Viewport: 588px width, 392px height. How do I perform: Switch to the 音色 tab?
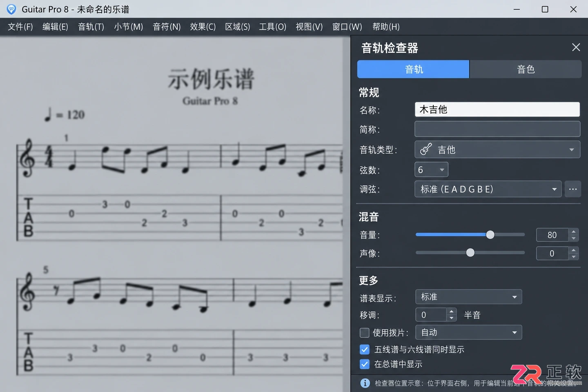coord(526,69)
